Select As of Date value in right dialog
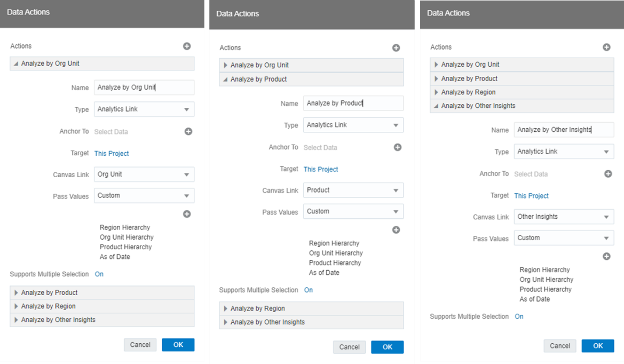The height and width of the screenshot is (364, 624). (x=534, y=299)
